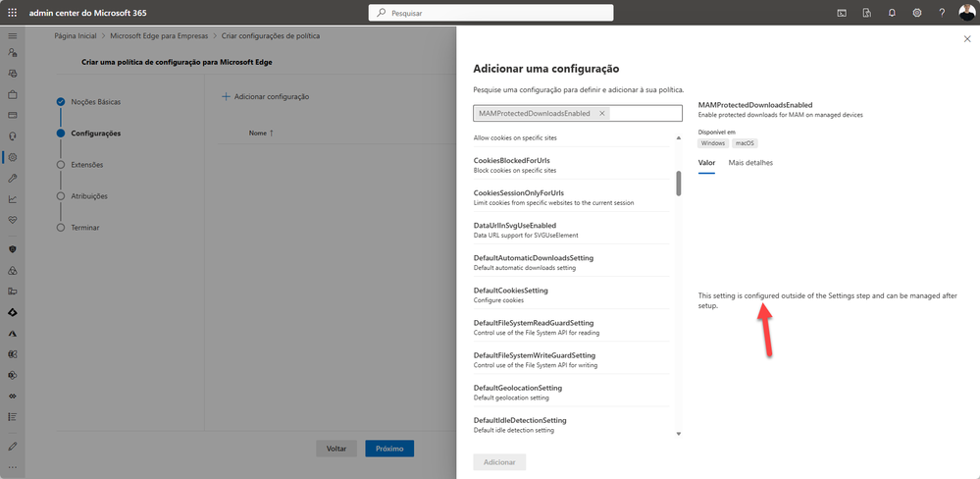Viewport: 980px width, 479px height.
Task: Open Security shield icon in sidebar
Action: 13,249
